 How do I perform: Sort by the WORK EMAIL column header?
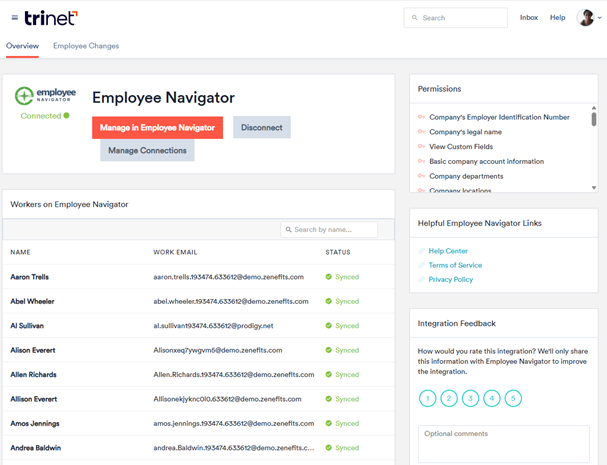coord(175,252)
